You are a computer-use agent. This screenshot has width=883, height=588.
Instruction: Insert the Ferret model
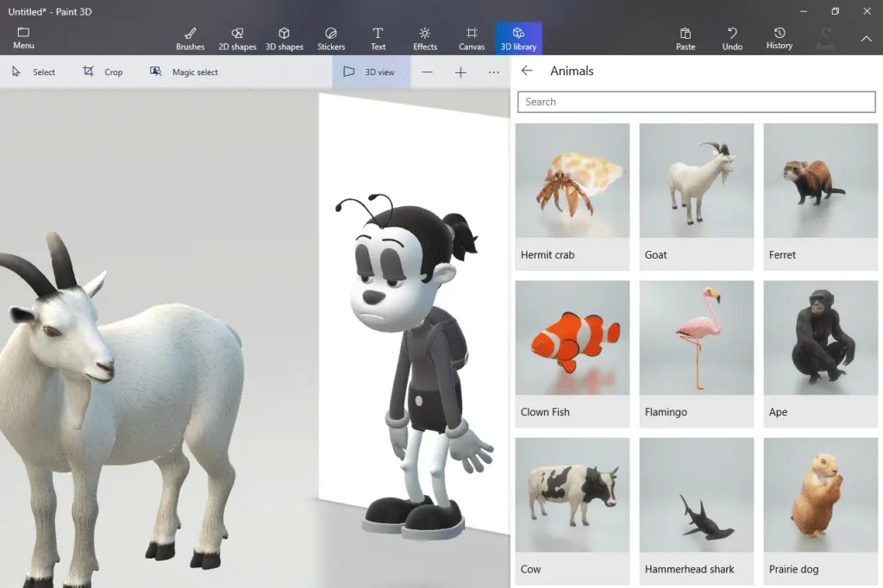pos(821,197)
